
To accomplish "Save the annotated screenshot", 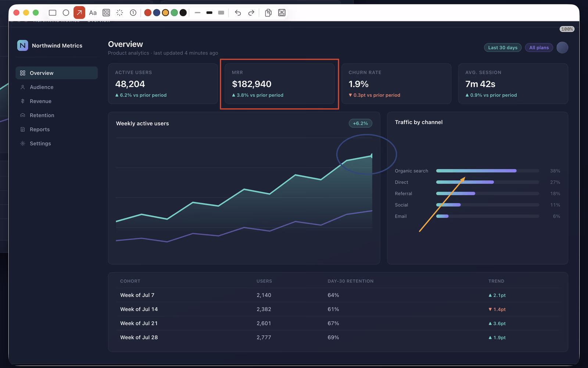I will point(282,13).
